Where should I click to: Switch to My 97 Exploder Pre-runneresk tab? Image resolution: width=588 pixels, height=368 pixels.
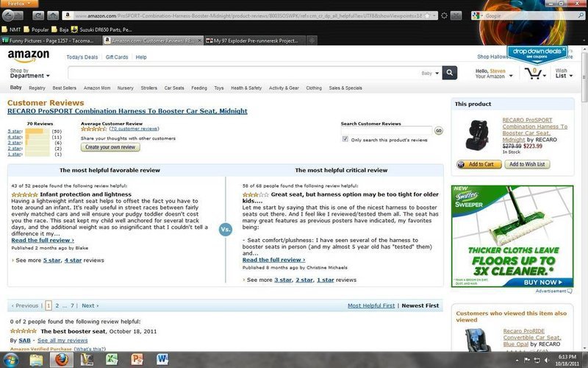(x=255, y=40)
